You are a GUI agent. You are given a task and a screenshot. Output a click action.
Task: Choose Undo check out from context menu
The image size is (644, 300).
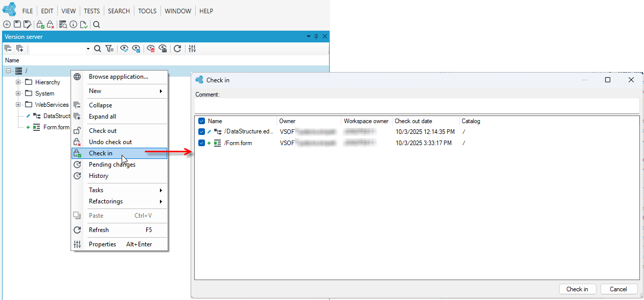coord(119,142)
